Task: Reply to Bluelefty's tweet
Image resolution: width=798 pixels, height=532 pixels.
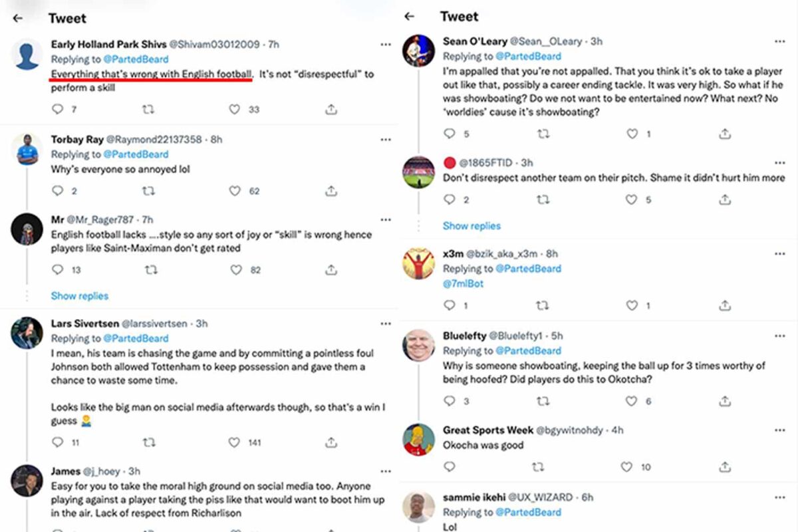Action: click(450, 401)
